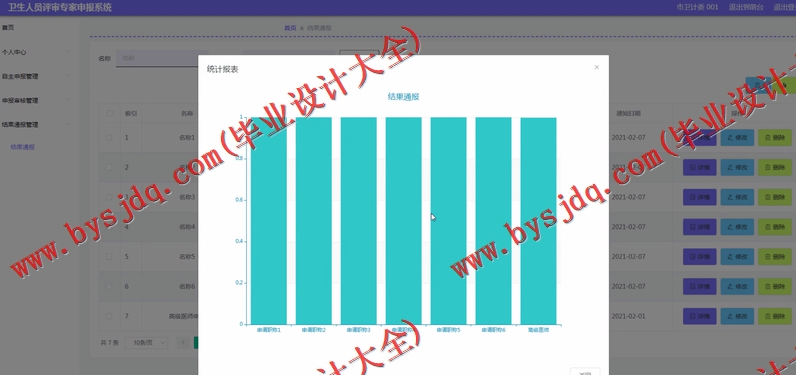Click 修改 button in row 2
This screenshot has height=375, width=796.
(737, 167)
